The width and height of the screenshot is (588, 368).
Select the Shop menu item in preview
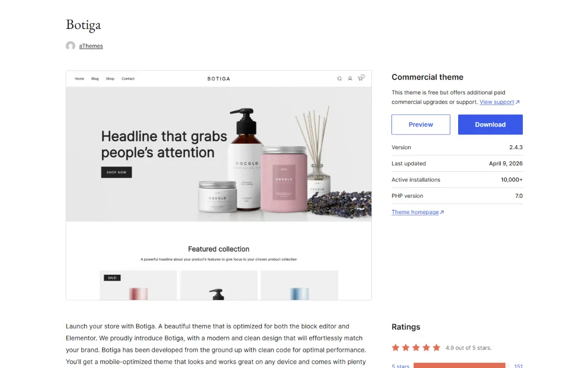[110, 79]
